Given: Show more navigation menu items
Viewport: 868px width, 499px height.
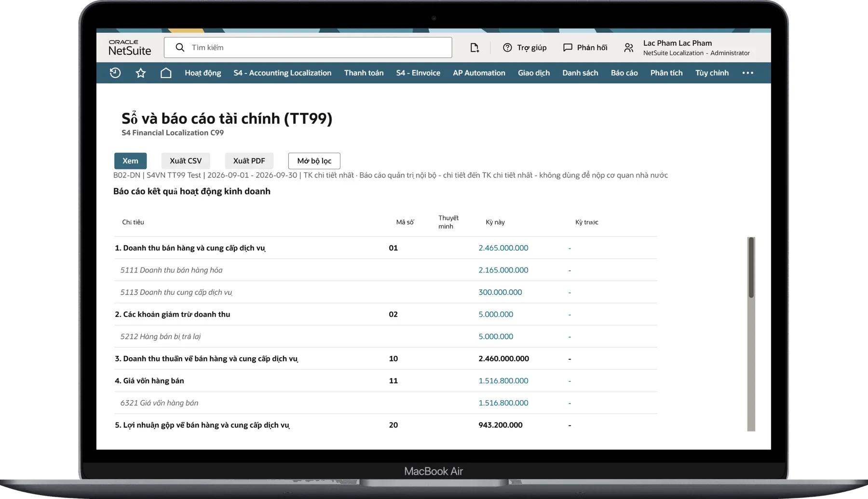Looking at the screenshot, I should pyautogui.click(x=748, y=73).
